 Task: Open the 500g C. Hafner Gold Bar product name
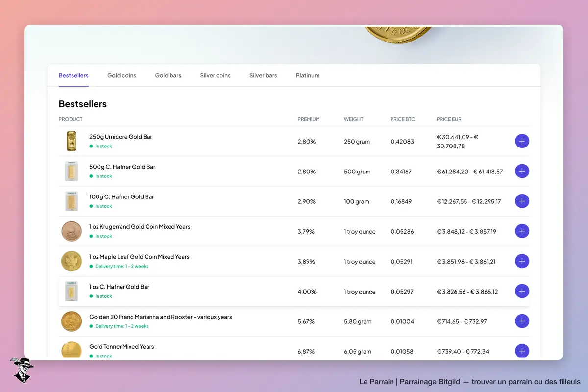click(x=122, y=167)
